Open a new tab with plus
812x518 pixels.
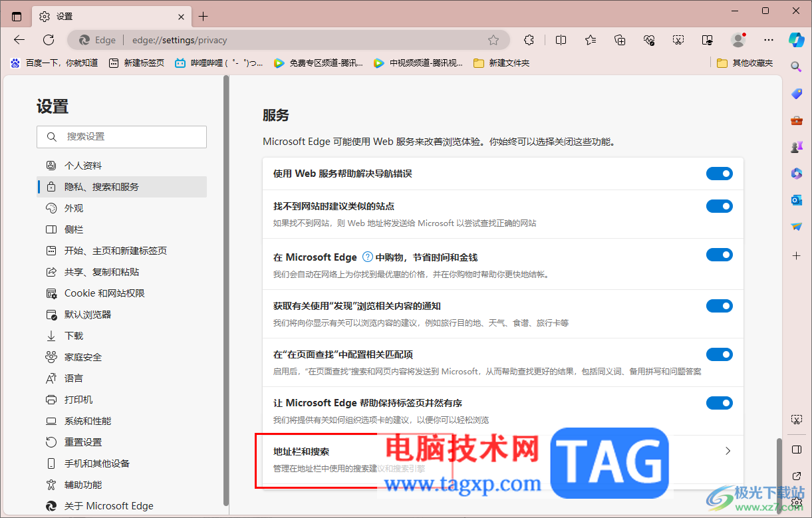click(203, 17)
